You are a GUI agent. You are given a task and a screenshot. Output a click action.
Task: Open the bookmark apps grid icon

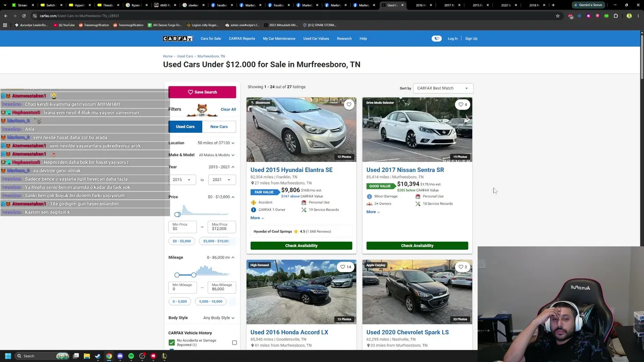[x=6, y=25]
